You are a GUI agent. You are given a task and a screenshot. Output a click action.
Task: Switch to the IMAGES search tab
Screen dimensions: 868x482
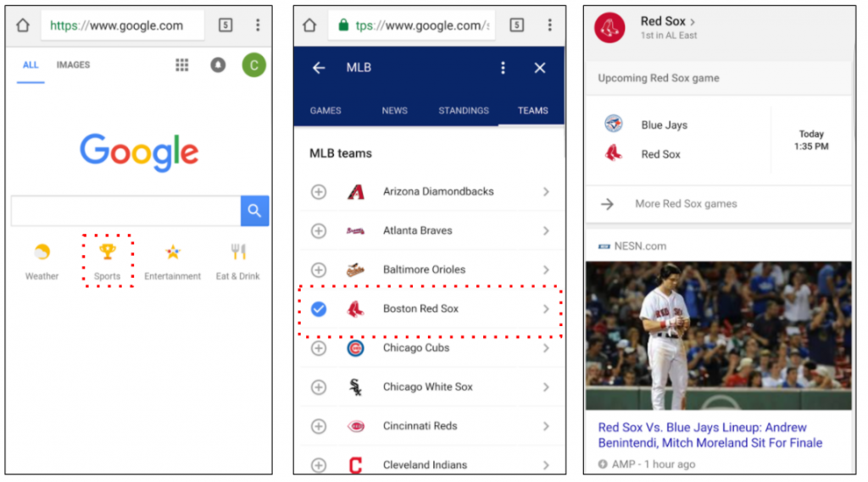73,64
